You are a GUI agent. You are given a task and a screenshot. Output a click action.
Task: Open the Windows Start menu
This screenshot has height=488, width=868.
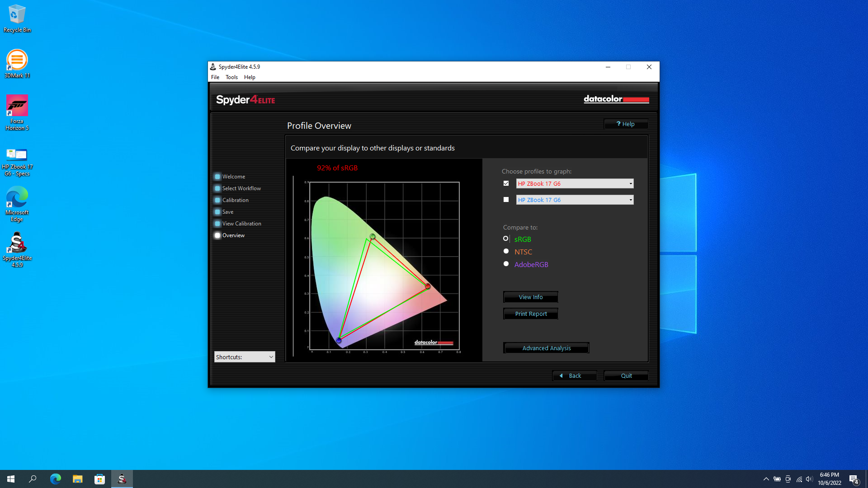pyautogui.click(x=11, y=479)
